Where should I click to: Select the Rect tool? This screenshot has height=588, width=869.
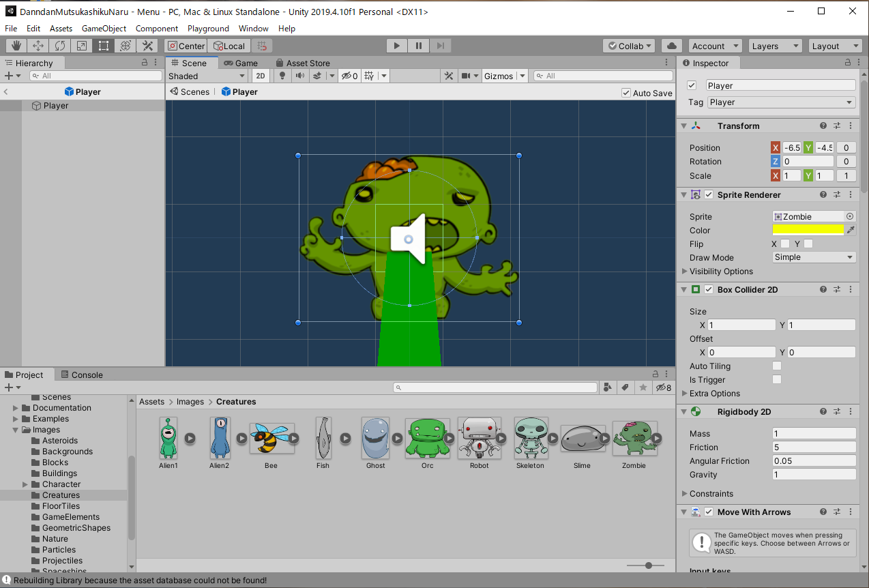pos(104,46)
